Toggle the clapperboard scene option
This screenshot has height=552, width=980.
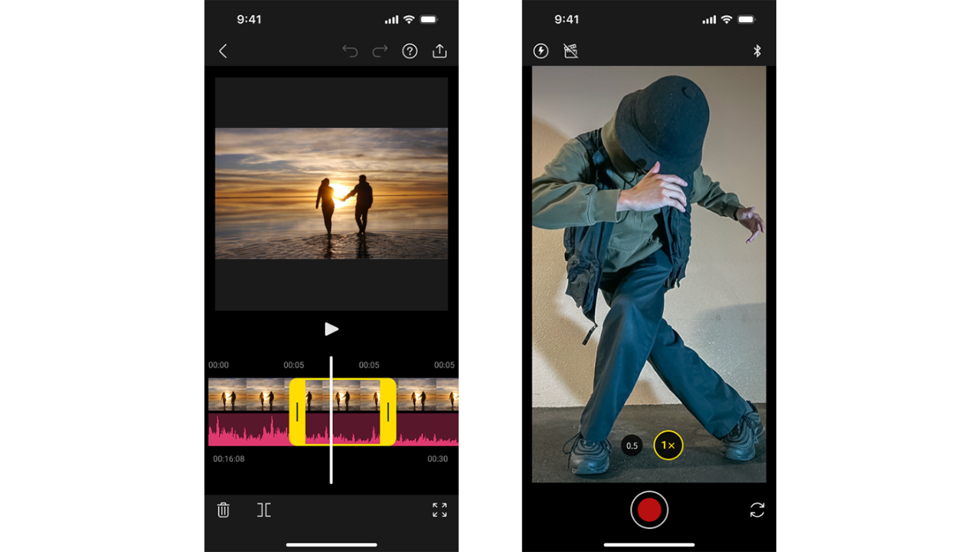coord(570,51)
